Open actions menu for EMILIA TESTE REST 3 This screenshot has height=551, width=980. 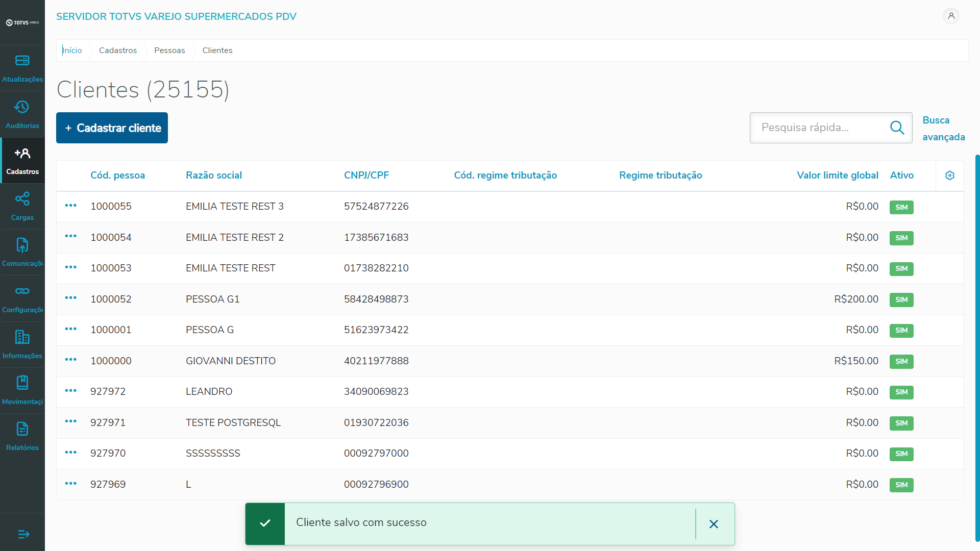tap(71, 206)
